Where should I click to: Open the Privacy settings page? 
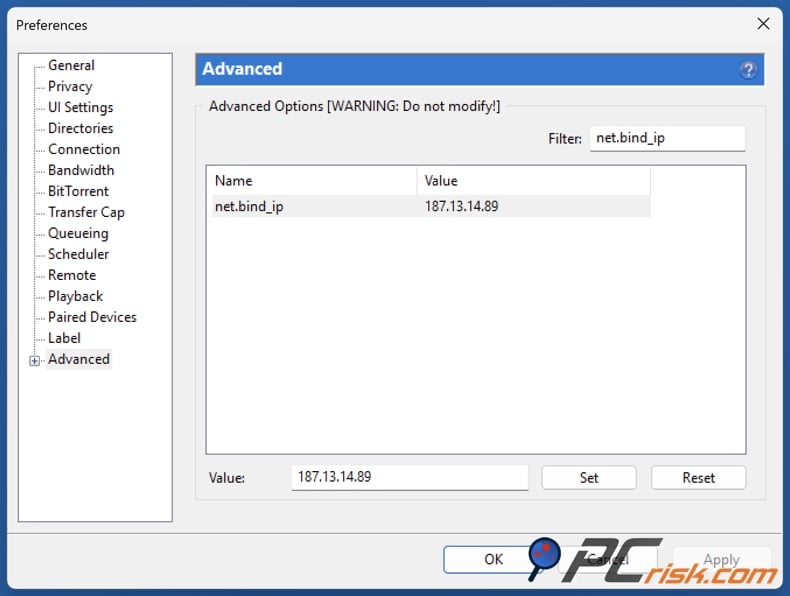(70, 87)
